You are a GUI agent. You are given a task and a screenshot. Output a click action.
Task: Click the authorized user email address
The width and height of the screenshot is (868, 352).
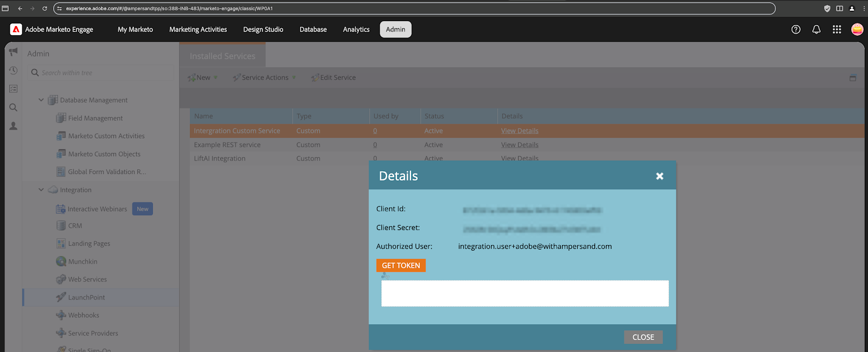535,246
